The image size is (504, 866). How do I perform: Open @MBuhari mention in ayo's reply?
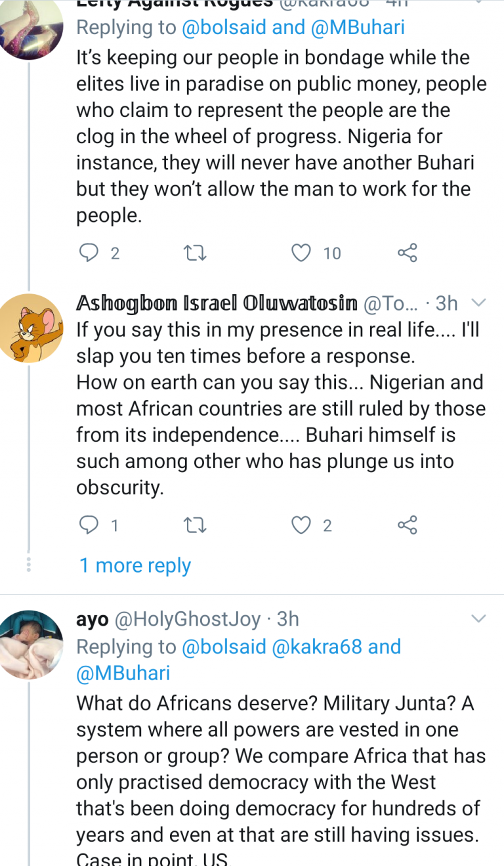click(x=123, y=673)
